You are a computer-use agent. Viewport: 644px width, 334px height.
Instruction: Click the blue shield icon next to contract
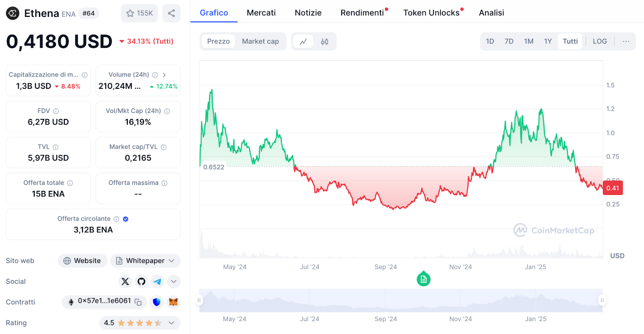coord(157,302)
